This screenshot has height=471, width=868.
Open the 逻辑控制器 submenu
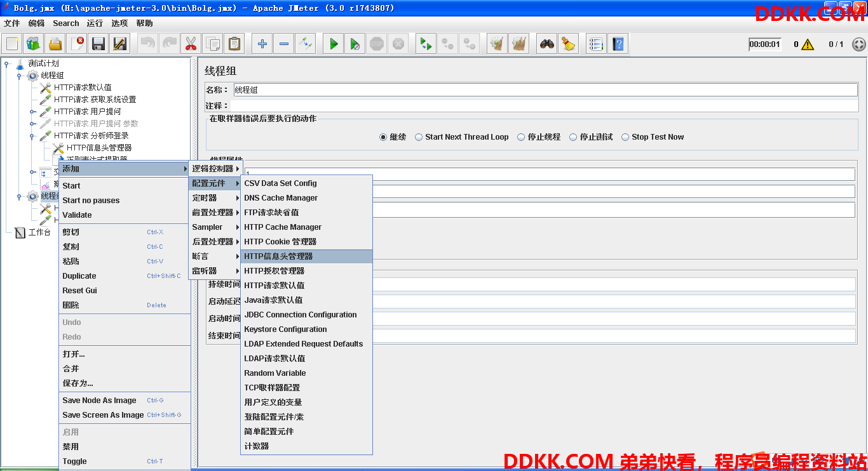click(215, 169)
